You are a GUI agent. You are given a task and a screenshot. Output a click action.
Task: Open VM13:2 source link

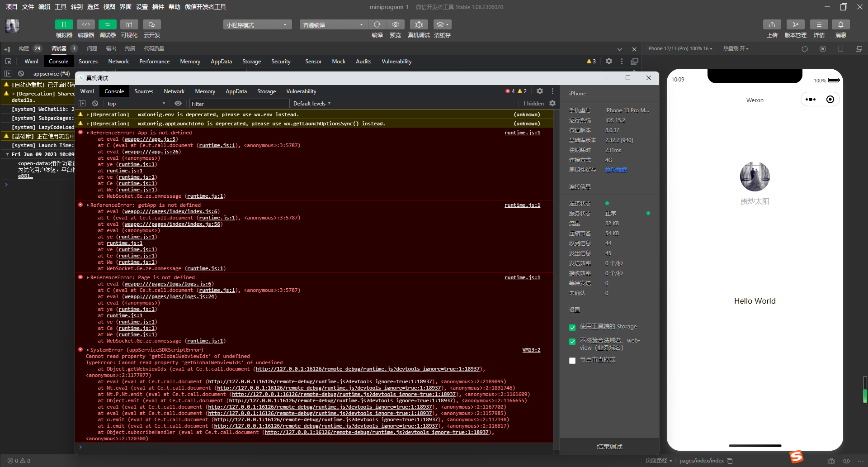(x=531, y=350)
